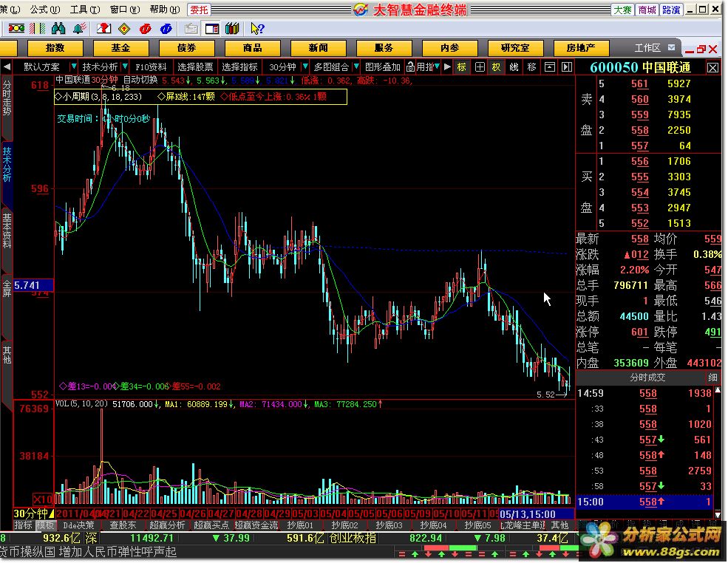The height and width of the screenshot is (563, 728).
Task: Open the 30分钟 period dropdown arrow
Action: (305, 67)
